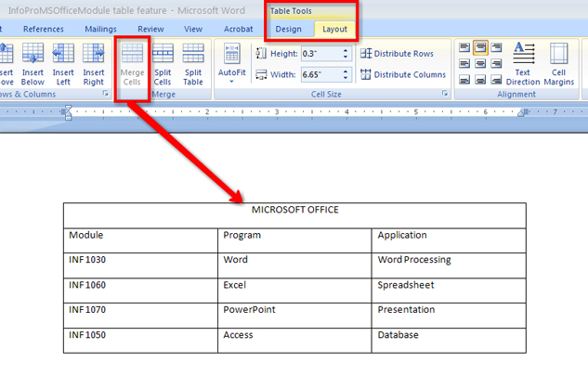Click the Merge Cells button
This screenshot has width=588, height=375.
(x=132, y=64)
